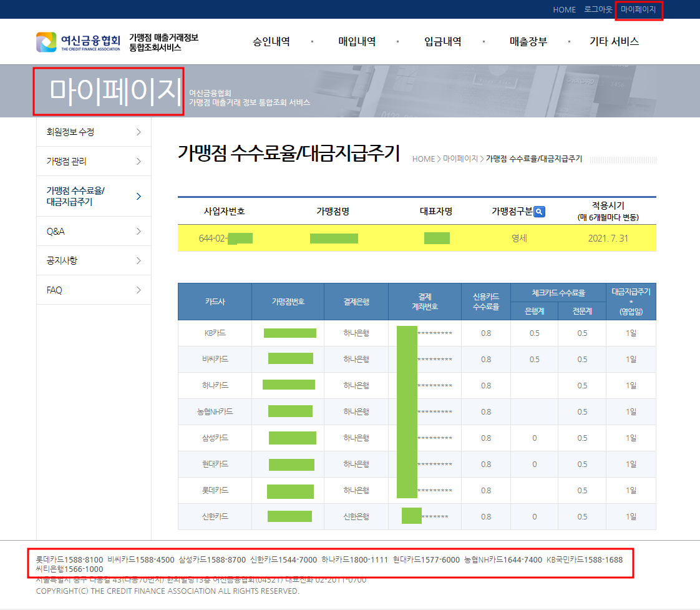This screenshot has height=610, width=700.
Task: Click the magnifier icon beside 가맹점구분
Action: [x=540, y=212]
